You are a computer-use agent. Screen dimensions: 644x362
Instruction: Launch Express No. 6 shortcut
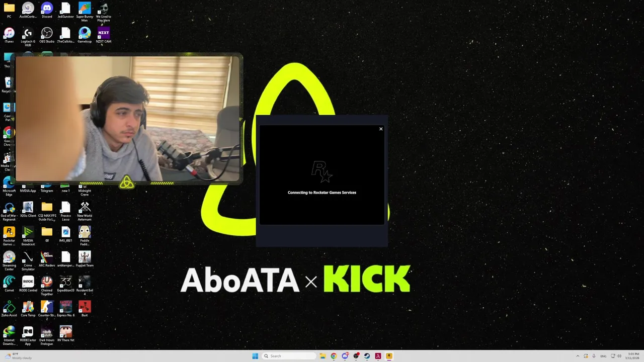point(65,309)
